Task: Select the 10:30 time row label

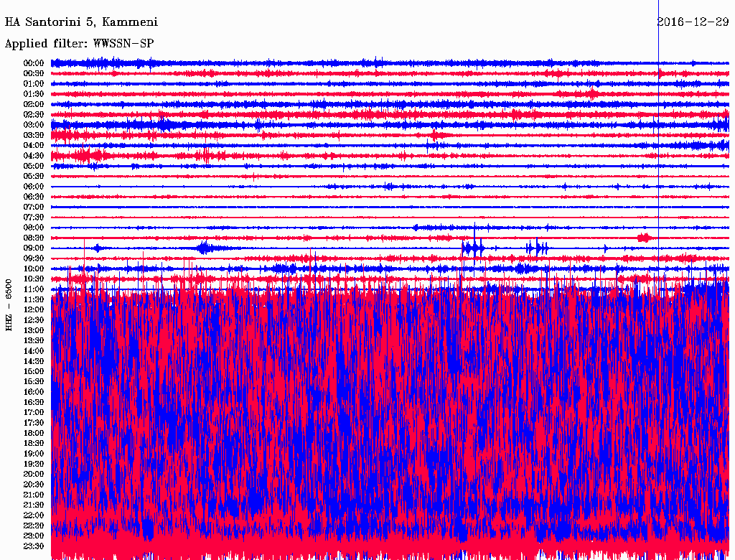Action: 34,279
